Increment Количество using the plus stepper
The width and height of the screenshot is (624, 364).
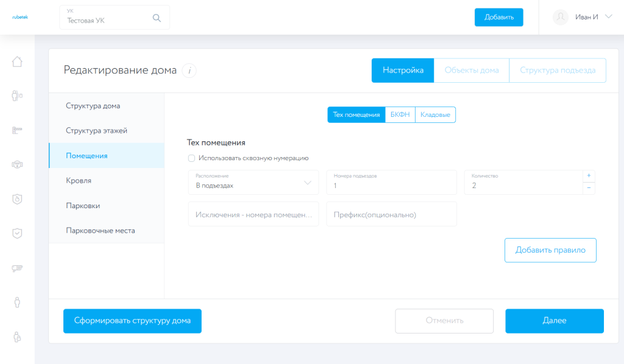click(x=587, y=177)
